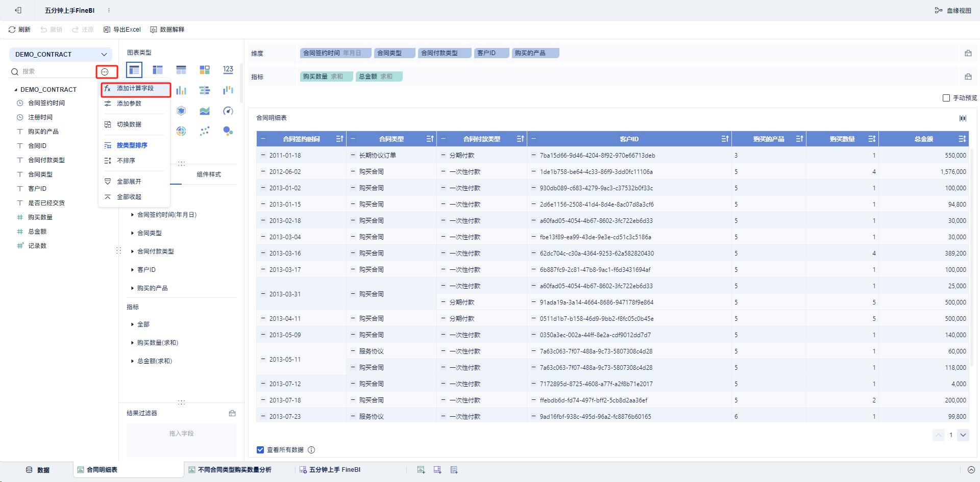Expand the 合同签约时间(年月日) attribute section
Viewport: 980px width, 482px height.
pos(133,215)
